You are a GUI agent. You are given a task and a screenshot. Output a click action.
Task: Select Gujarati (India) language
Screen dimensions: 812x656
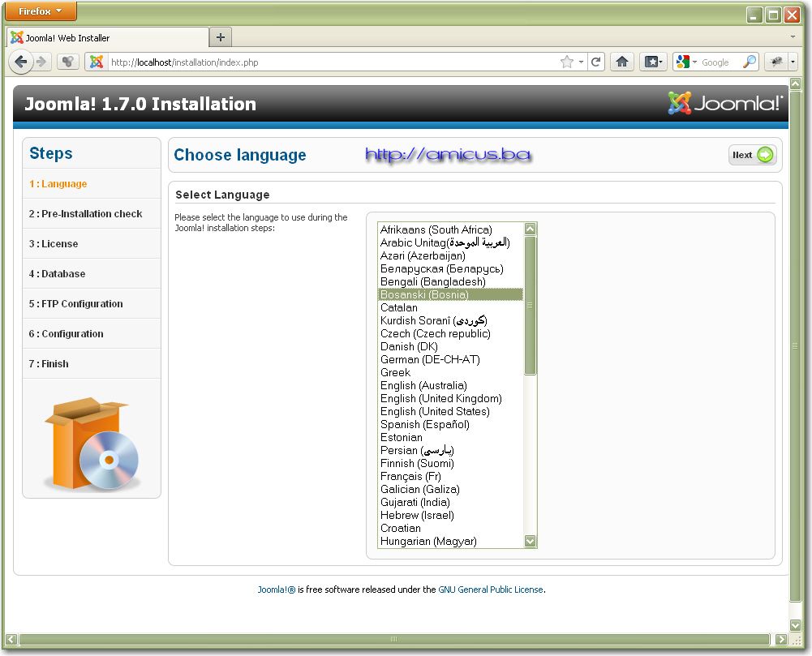pyautogui.click(x=450, y=502)
